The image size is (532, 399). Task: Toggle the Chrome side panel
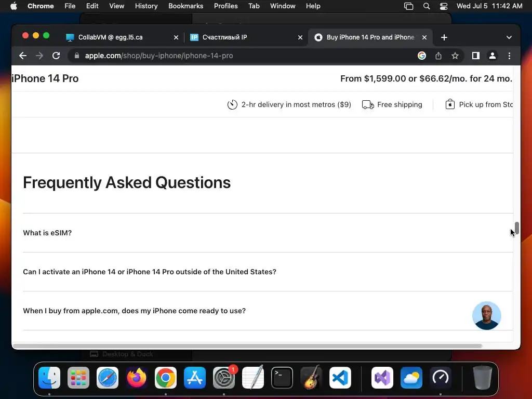pyautogui.click(x=476, y=56)
